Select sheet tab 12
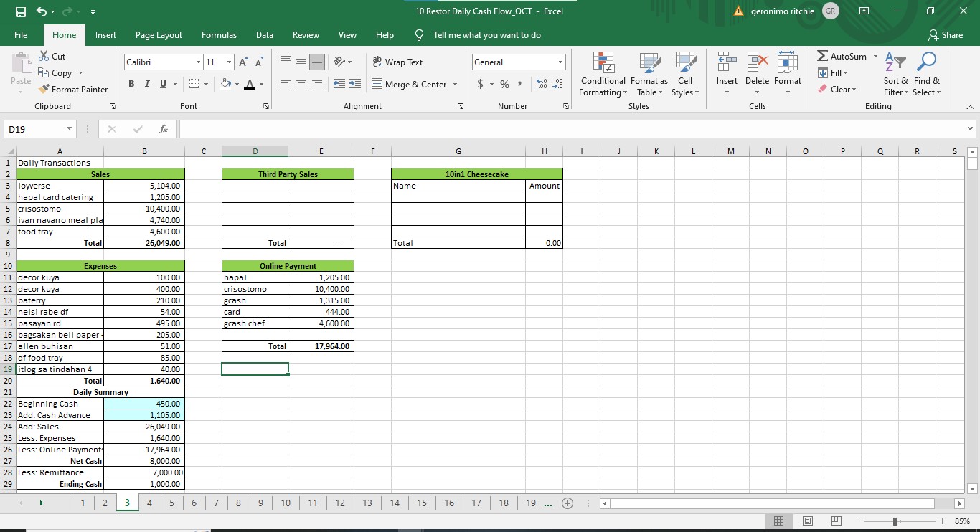Image resolution: width=980 pixels, height=532 pixels. tap(340, 503)
